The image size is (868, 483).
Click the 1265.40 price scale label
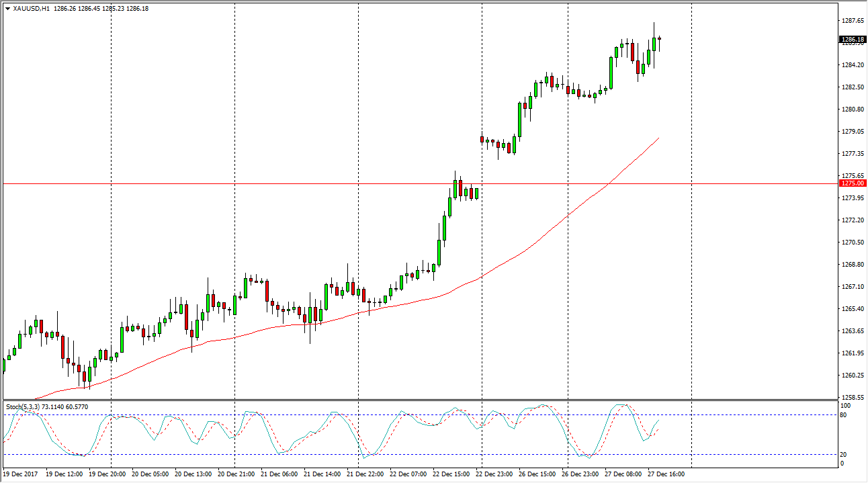tap(852, 309)
